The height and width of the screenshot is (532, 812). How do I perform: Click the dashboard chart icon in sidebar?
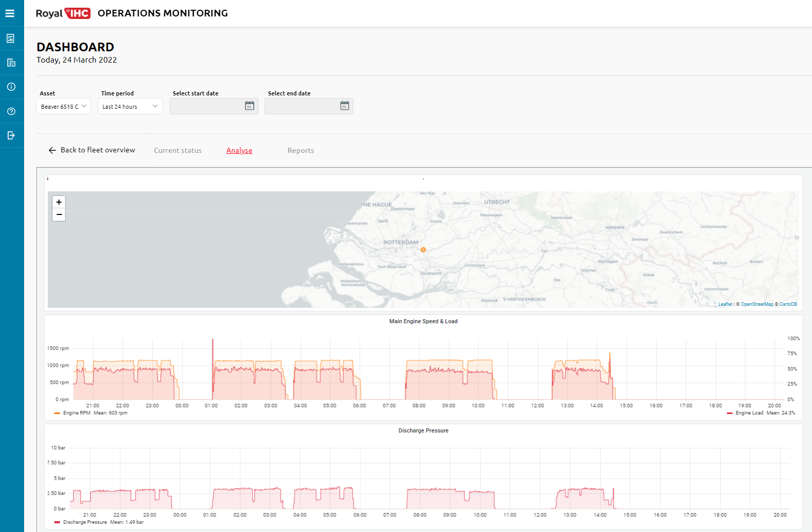(11, 38)
